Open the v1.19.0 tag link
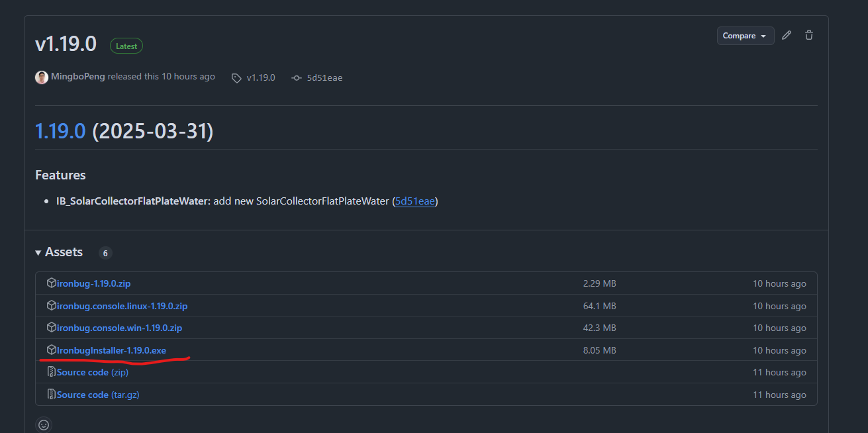The width and height of the screenshot is (868, 433). (x=261, y=78)
